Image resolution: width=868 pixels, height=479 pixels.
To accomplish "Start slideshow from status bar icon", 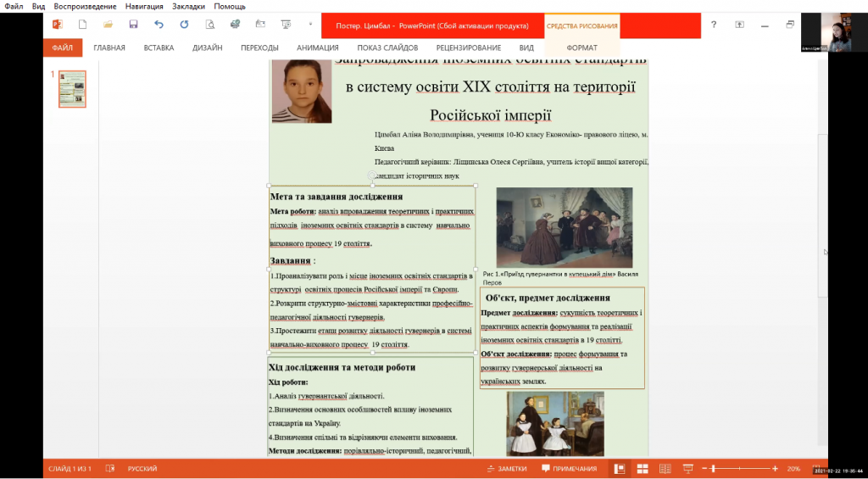I will pos(688,469).
